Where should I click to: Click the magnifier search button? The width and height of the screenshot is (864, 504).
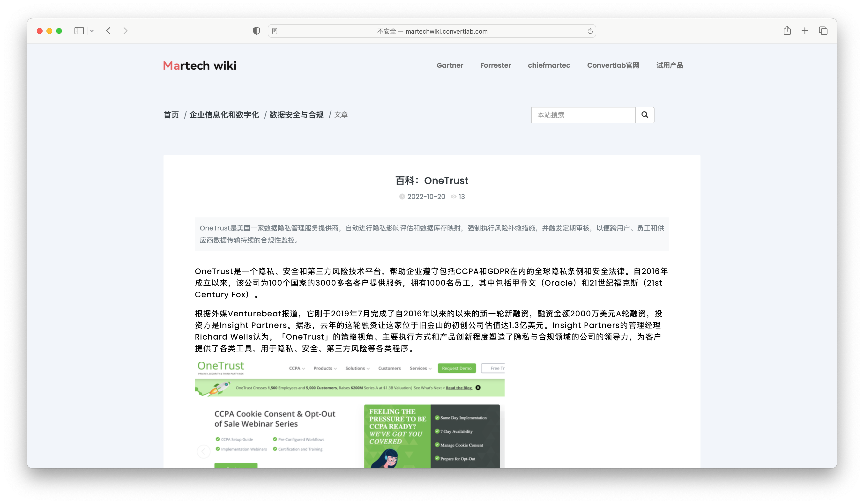click(645, 115)
